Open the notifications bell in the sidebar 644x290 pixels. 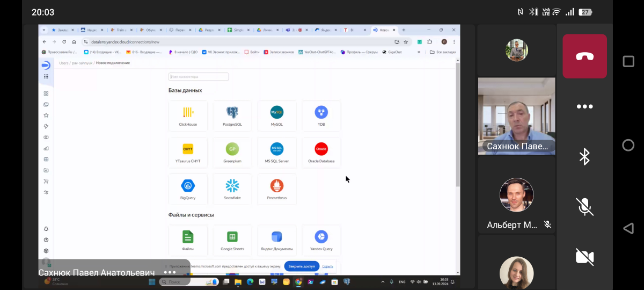46,229
